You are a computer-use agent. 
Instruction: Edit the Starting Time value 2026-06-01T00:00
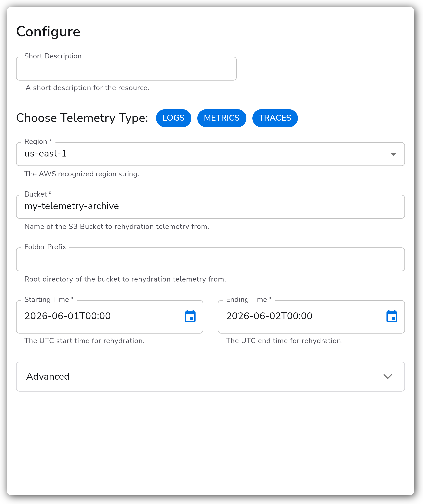68,316
